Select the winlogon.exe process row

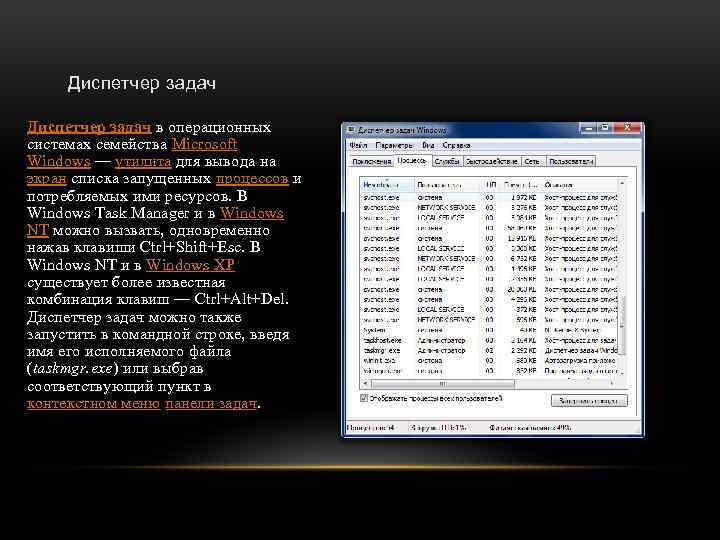(489, 371)
